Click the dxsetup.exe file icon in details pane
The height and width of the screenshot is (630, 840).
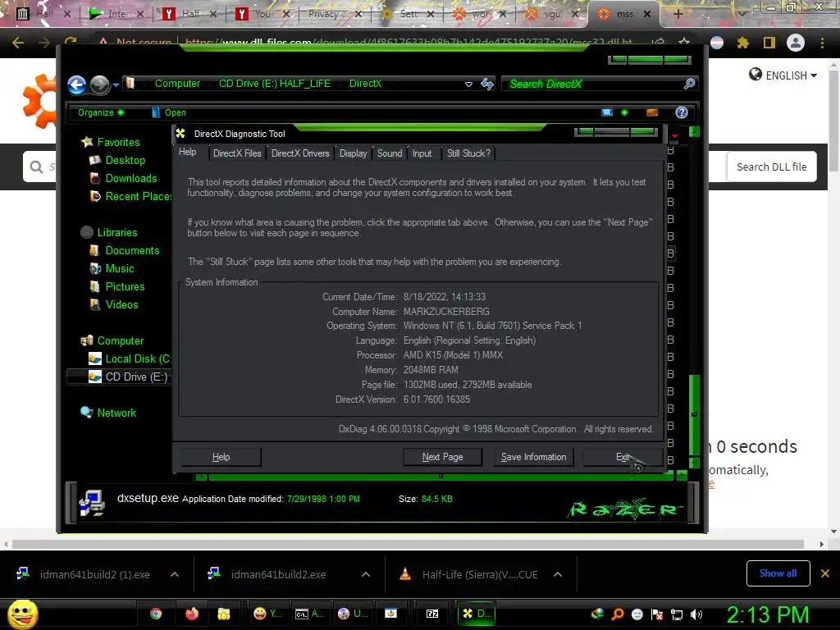pyautogui.click(x=92, y=503)
